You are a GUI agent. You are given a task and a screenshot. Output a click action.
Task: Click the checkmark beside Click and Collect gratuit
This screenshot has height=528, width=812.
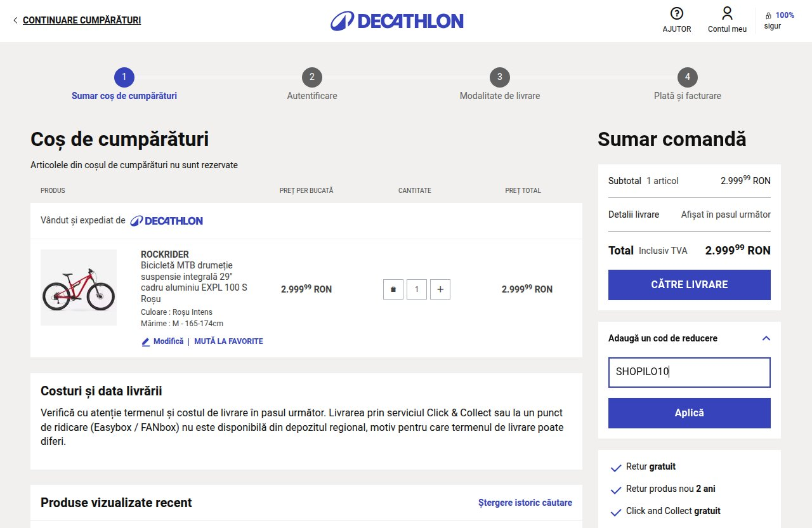coord(615,513)
